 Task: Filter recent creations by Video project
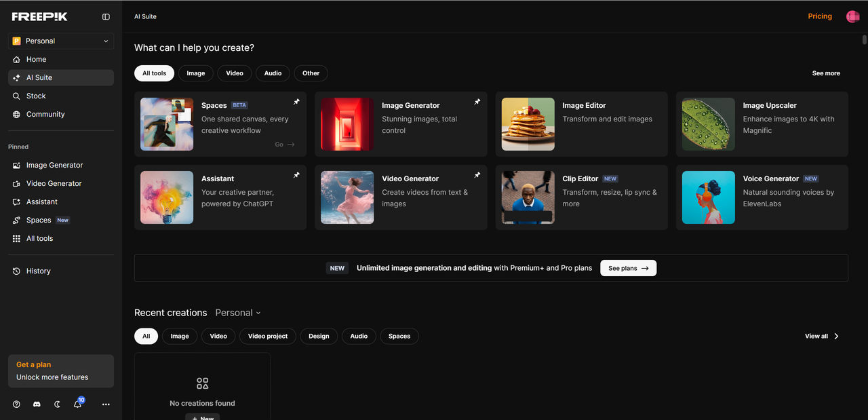pyautogui.click(x=267, y=336)
